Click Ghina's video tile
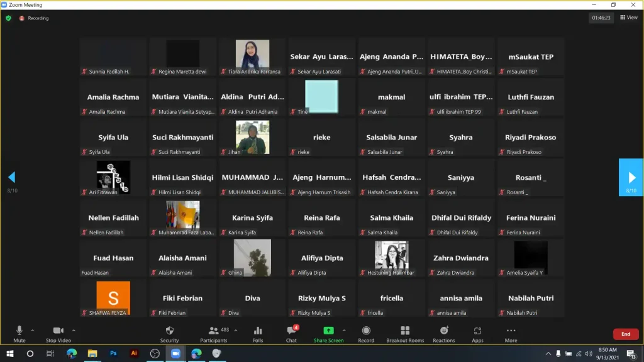The height and width of the screenshot is (362, 644). [x=252, y=258]
